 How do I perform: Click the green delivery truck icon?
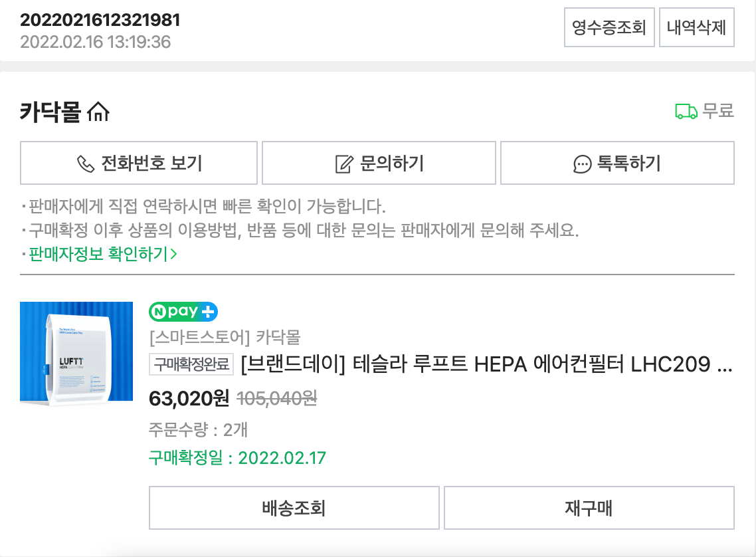coord(686,112)
